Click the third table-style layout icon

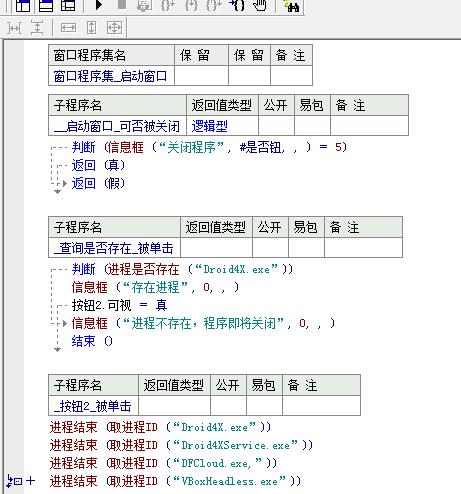tap(68, 5)
